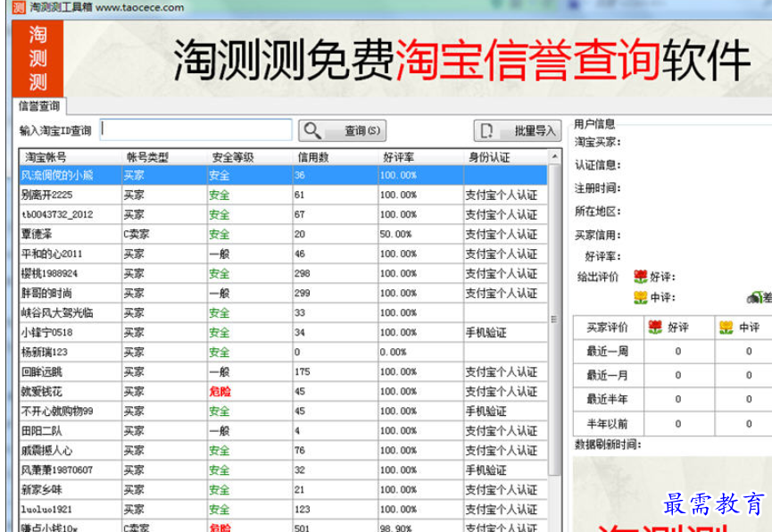
Task: Click the 最近一月 row label
Action: [x=608, y=376]
